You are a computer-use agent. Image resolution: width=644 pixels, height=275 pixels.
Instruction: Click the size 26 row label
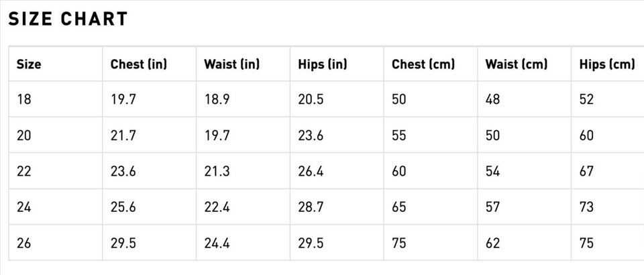(x=23, y=243)
